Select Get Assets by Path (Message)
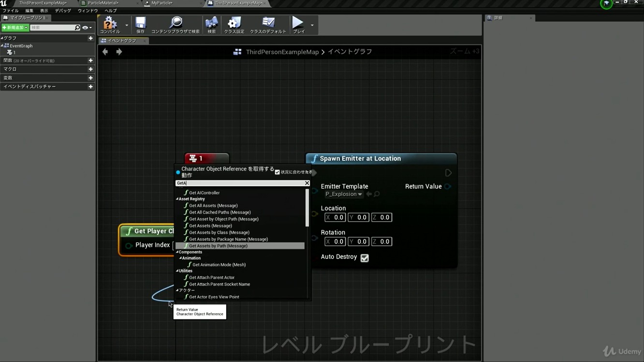Image resolution: width=644 pixels, height=362 pixels. 218,246
